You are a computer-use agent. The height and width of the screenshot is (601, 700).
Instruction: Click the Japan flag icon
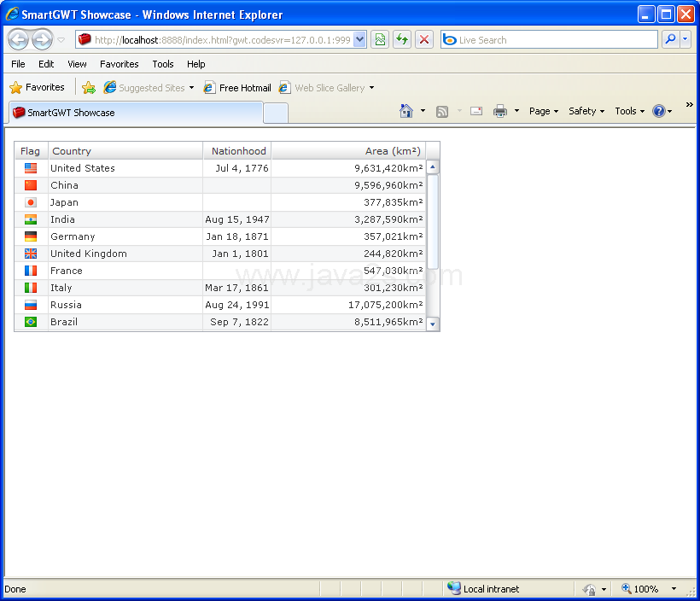coord(31,202)
